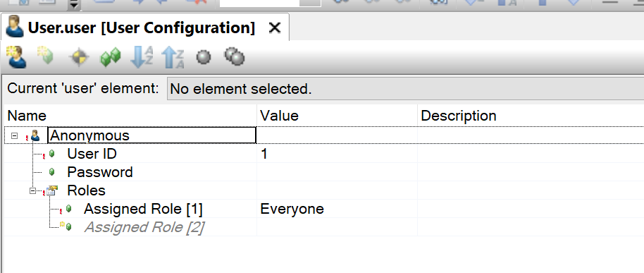Screen dimensions: 644x273
Task: Click the double gray spheres icon
Action: (x=235, y=56)
